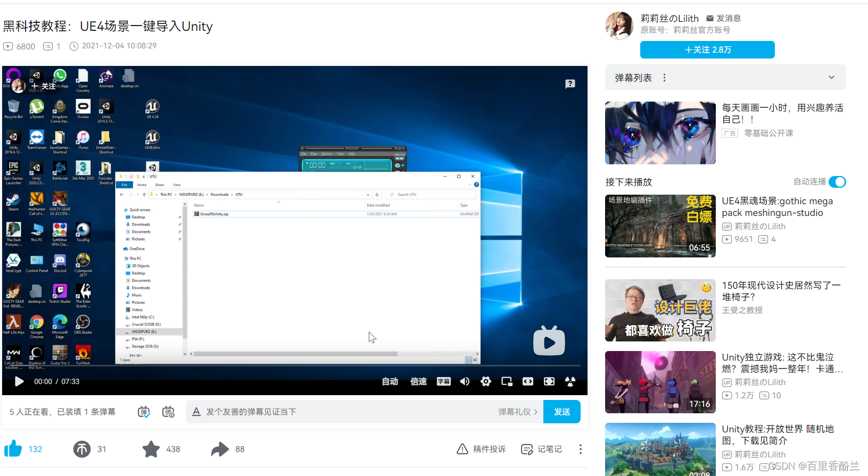Open 莉莉丝のLilith uploader profile name
This screenshot has height=476, width=868.
click(x=669, y=18)
